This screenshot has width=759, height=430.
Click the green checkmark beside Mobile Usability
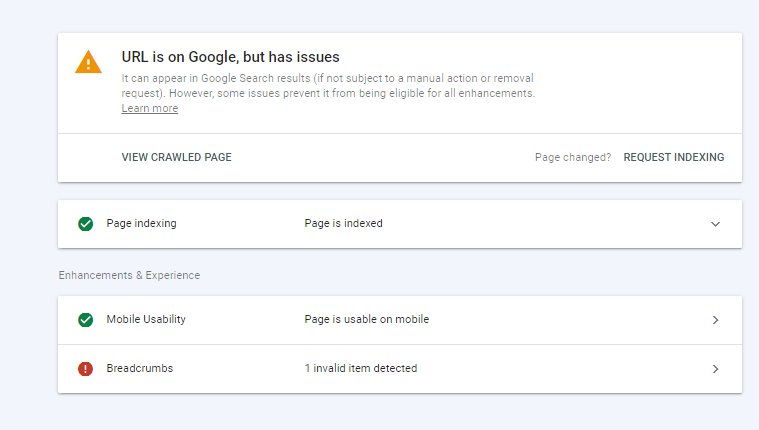[x=86, y=320]
